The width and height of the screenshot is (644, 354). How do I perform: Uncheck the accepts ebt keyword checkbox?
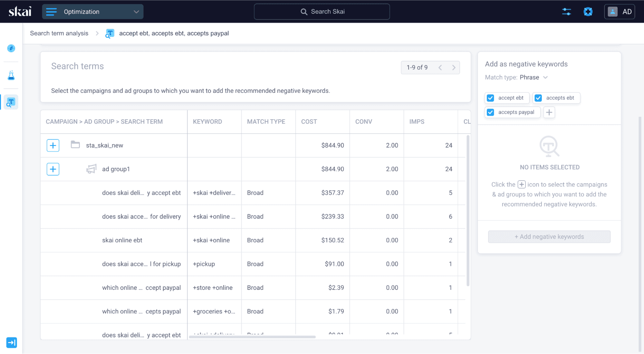click(x=538, y=98)
